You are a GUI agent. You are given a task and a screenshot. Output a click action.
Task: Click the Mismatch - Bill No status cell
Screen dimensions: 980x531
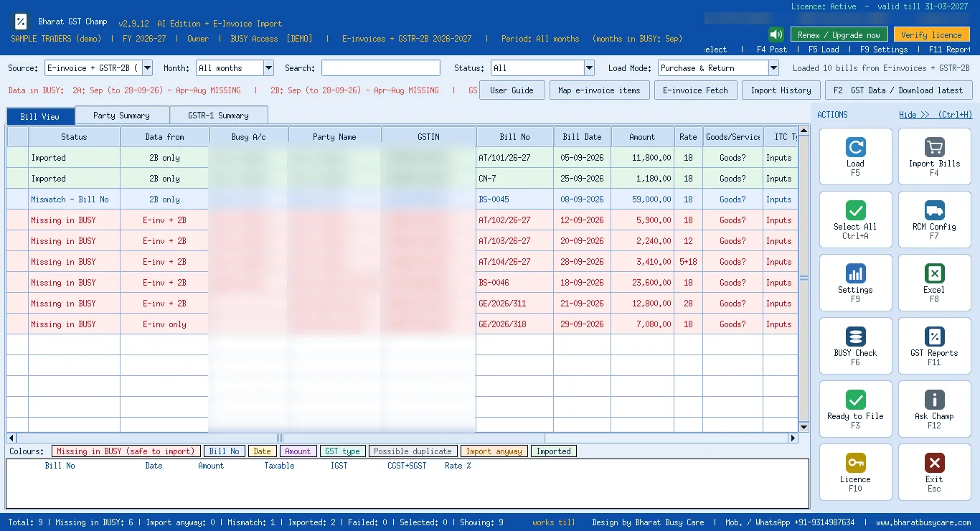tap(74, 199)
